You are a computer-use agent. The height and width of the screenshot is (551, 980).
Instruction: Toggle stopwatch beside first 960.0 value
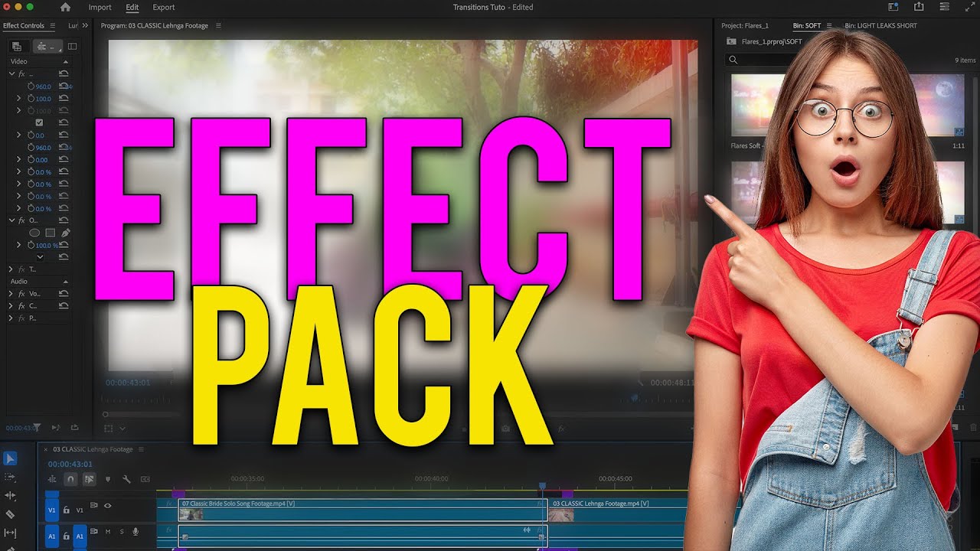pos(31,86)
